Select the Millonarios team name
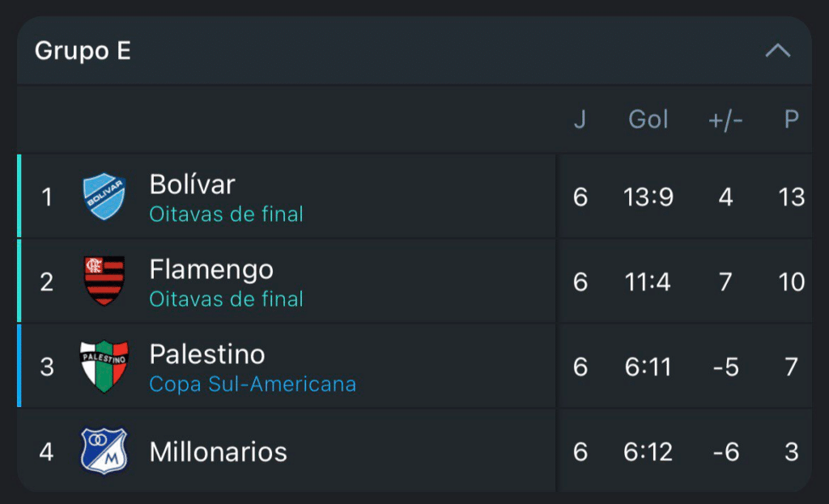 [x=219, y=451]
